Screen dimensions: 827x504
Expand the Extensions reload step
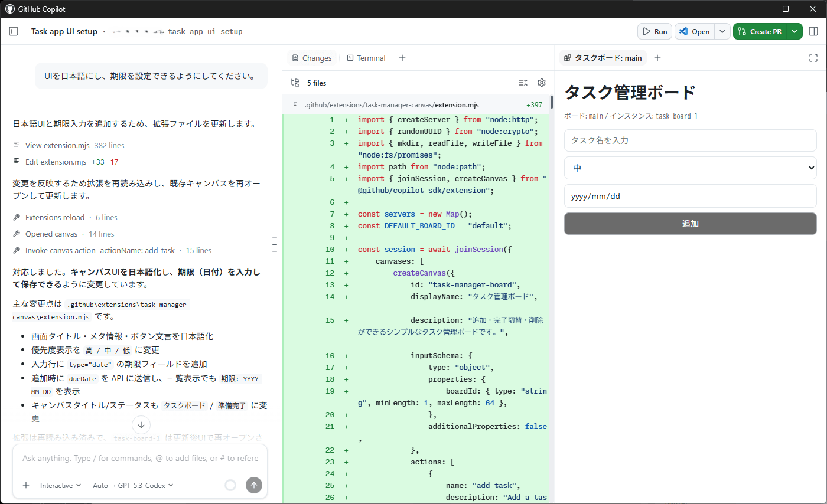(65, 217)
